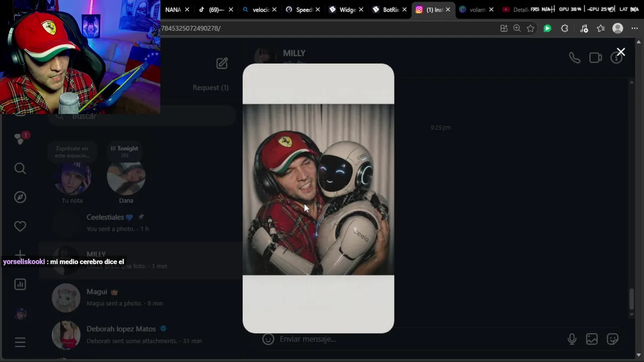Click the green play extension icon
This screenshot has height=362, width=644.
547,28
